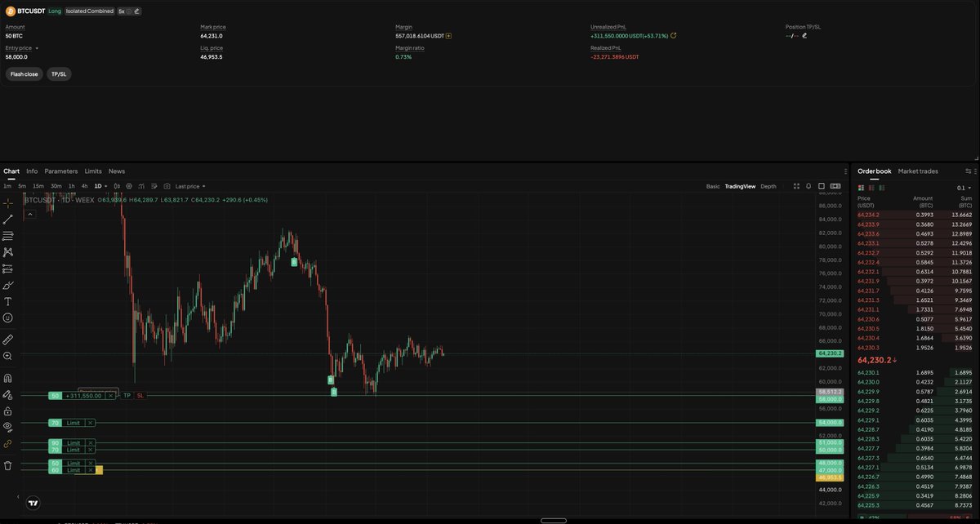Click the bid price 64,230.1 row
Image resolution: width=980 pixels, height=524 pixels.
pyautogui.click(x=915, y=372)
